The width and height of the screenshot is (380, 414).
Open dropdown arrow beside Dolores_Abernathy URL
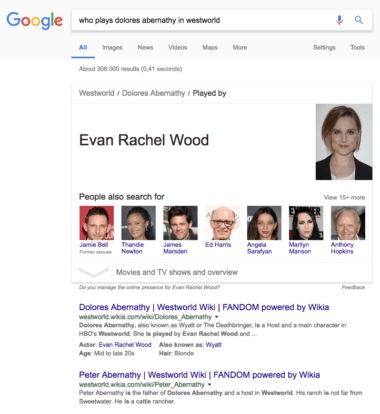[217, 317]
